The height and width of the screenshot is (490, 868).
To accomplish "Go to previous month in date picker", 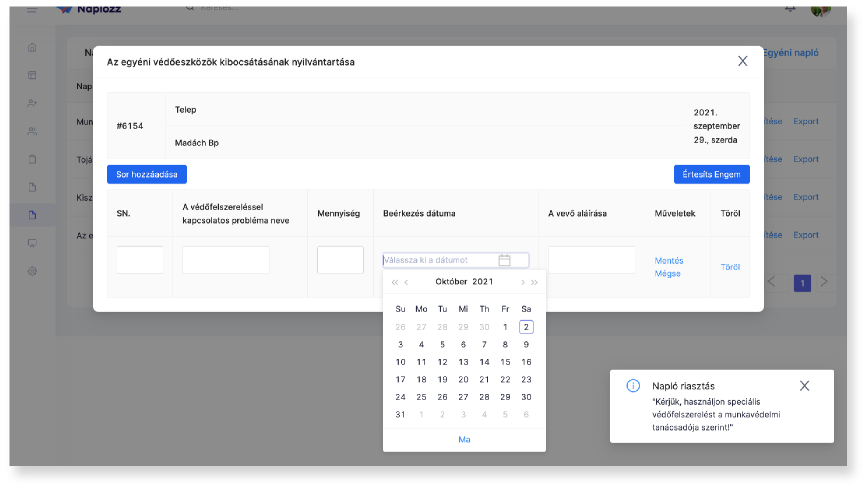I will (406, 282).
